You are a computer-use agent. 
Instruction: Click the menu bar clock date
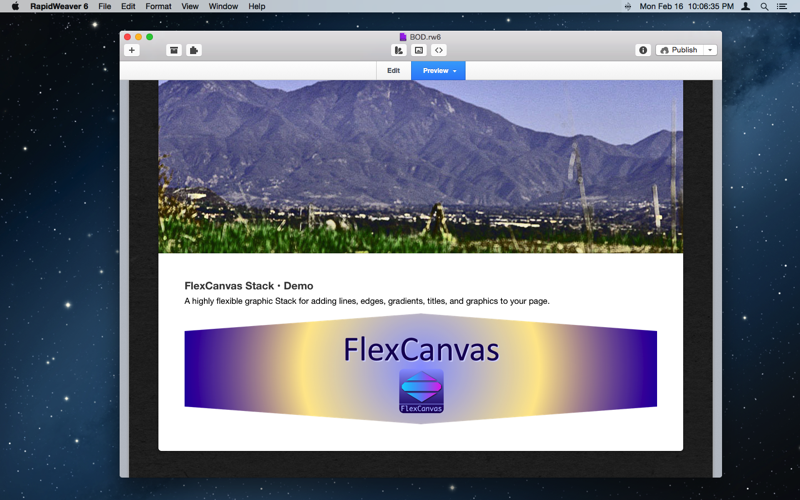(686, 6)
